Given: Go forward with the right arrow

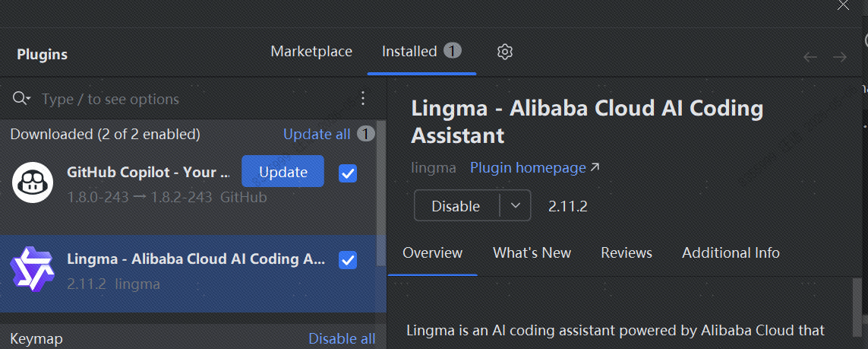Looking at the screenshot, I should point(839,57).
